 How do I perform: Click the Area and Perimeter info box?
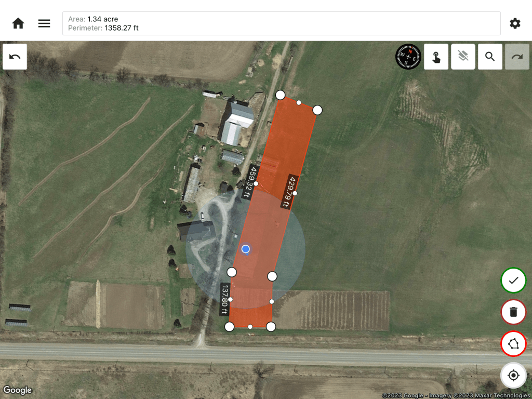(x=281, y=23)
